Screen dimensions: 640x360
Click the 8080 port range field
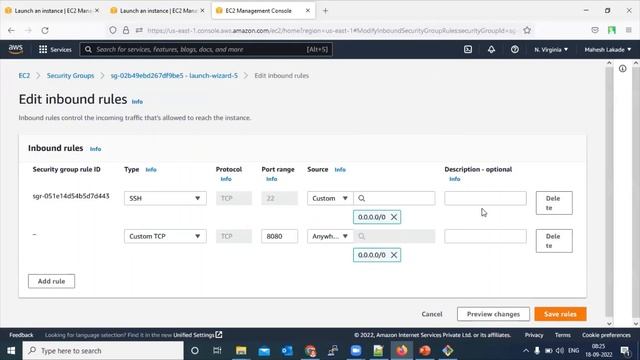[x=280, y=236]
